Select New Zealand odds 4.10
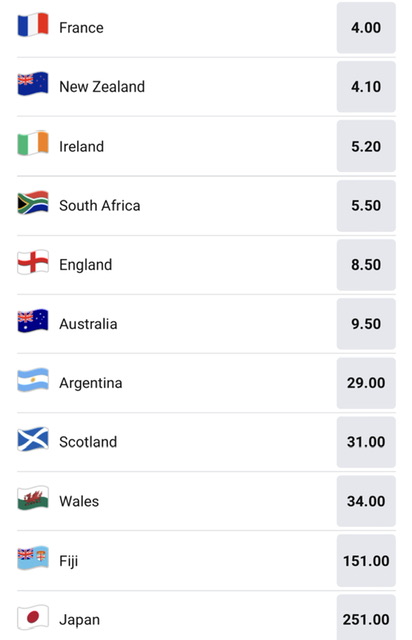 coord(366,87)
